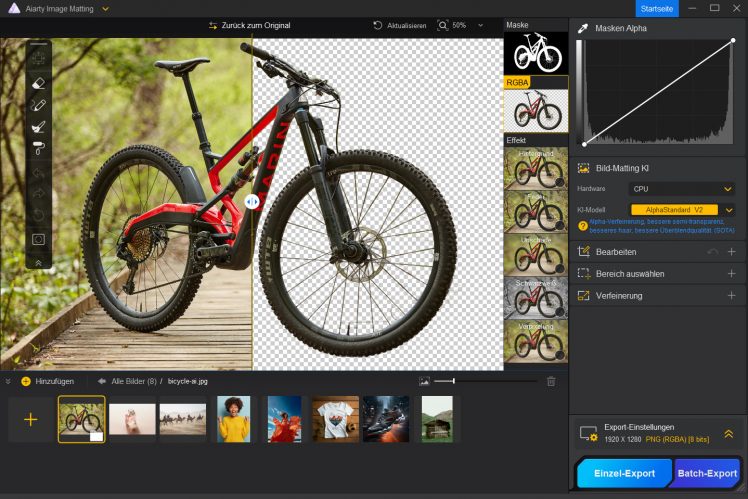Click the redo arrow in the floating toolbar

39,194
